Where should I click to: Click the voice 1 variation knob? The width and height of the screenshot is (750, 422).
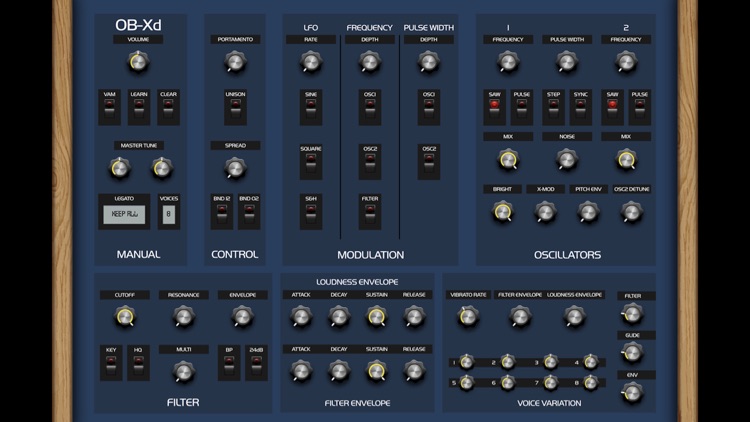point(467,362)
